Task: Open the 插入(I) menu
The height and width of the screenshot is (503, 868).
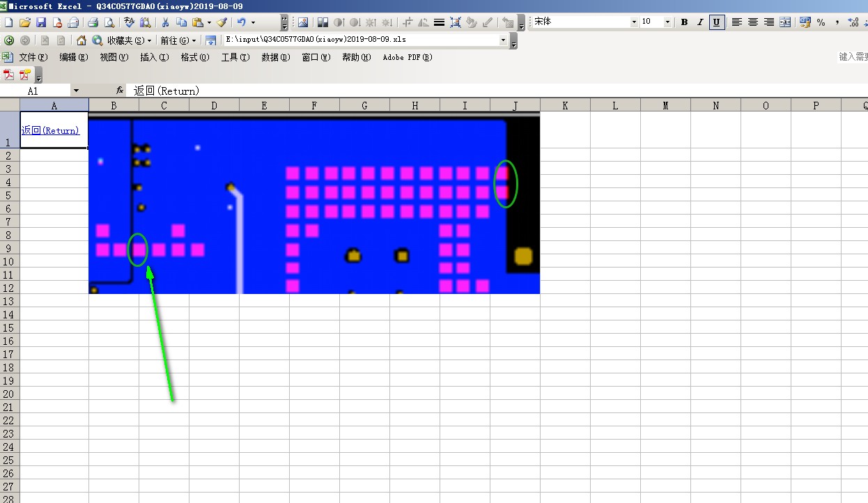Action: click(155, 57)
